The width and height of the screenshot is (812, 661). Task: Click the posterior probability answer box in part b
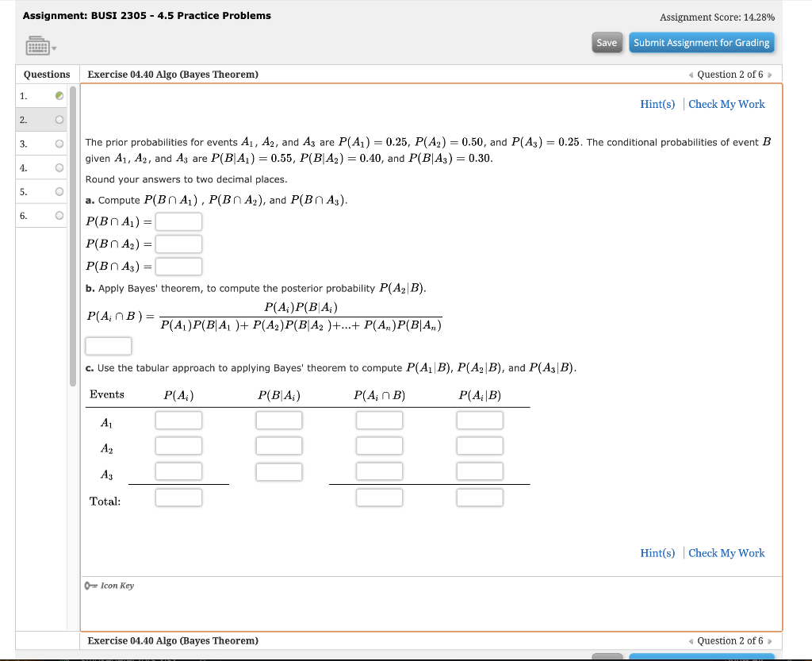pos(108,345)
